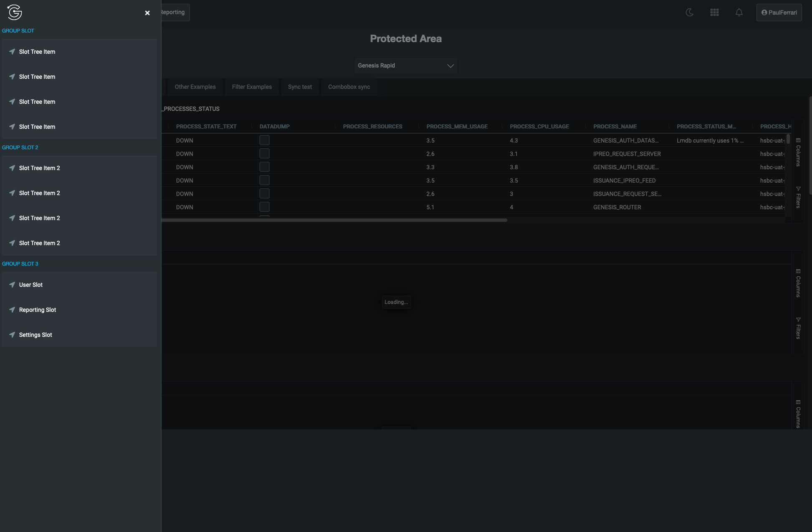Select last Slot Tree Item 2 entry
812x532 pixels.
click(79, 243)
